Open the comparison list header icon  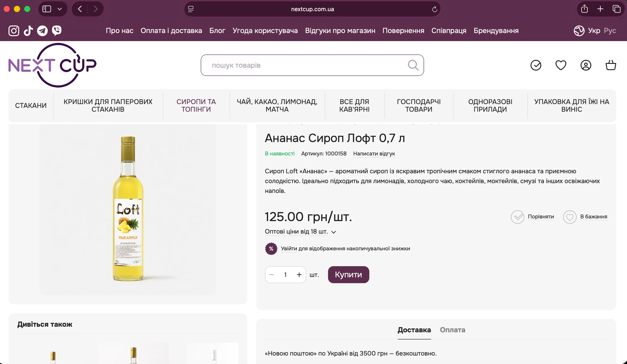[536, 65]
